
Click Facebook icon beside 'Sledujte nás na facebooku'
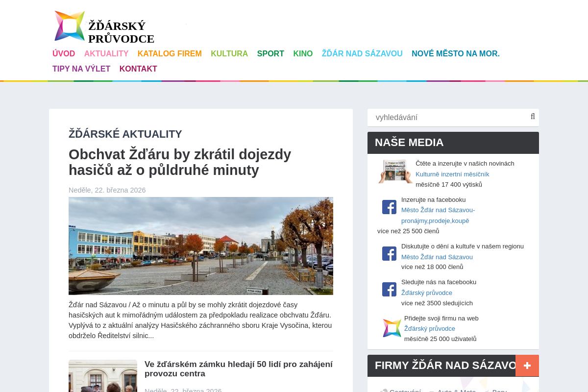[x=389, y=289]
